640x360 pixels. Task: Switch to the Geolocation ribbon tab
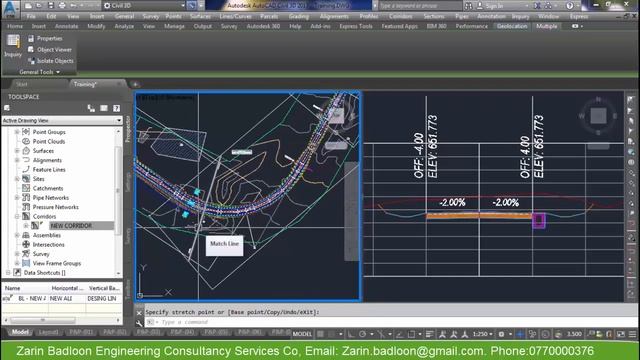(x=512, y=26)
